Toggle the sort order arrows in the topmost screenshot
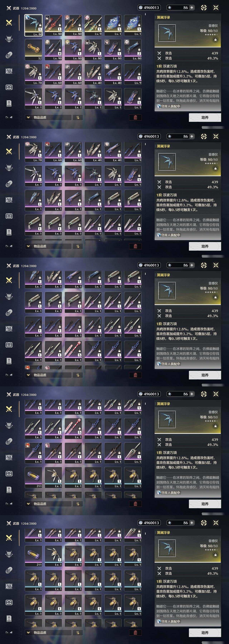 pos(78,117)
